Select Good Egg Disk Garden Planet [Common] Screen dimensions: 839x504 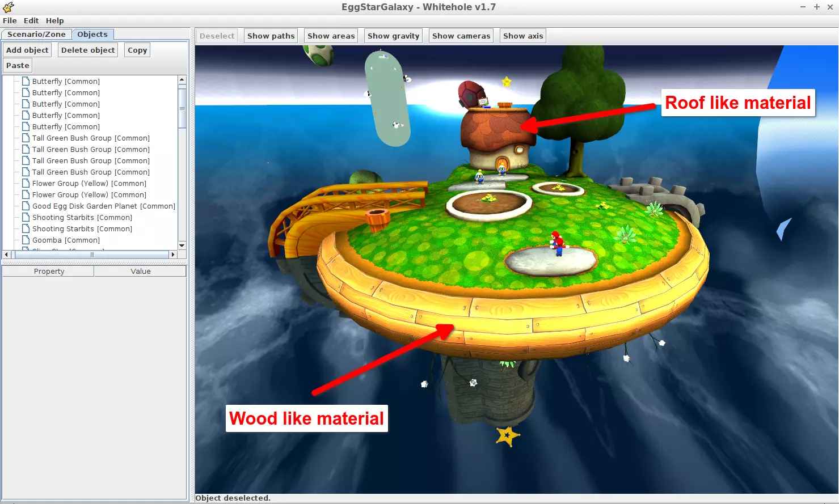pyautogui.click(x=104, y=206)
